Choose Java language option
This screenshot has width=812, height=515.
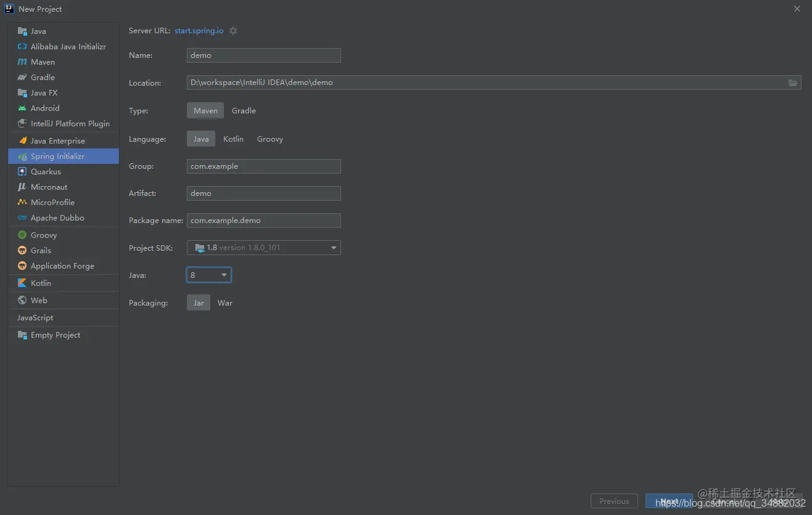point(201,139)
